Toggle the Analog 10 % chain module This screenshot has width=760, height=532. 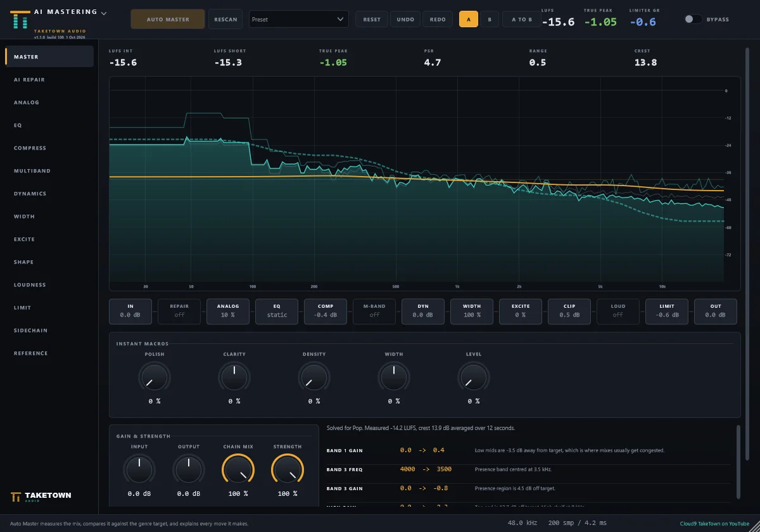228,311
